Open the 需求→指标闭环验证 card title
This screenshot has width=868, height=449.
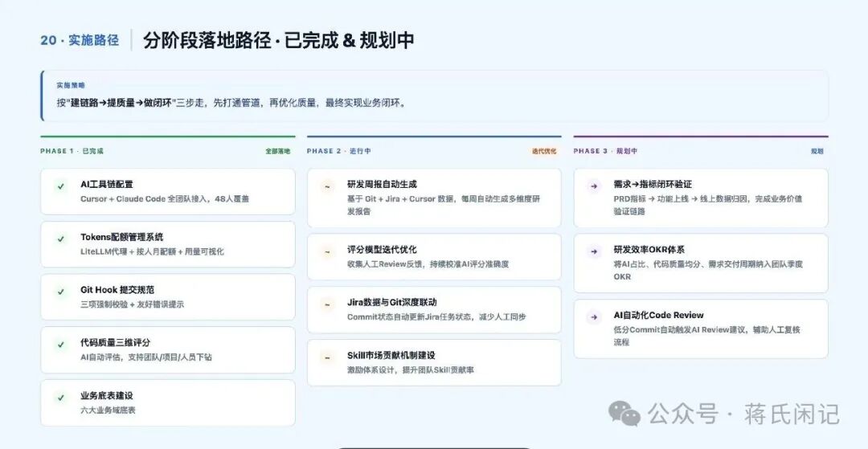(x=653, y=184)
